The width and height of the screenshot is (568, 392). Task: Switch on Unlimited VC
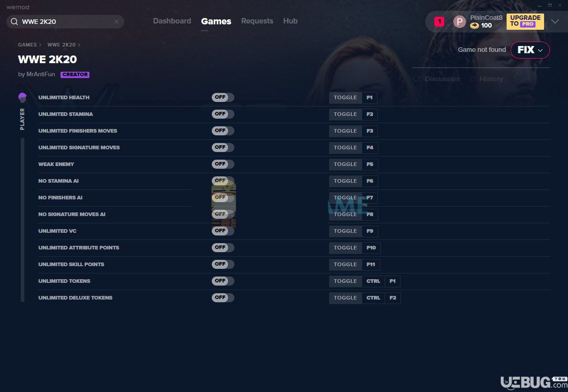(x=223, y=231)
